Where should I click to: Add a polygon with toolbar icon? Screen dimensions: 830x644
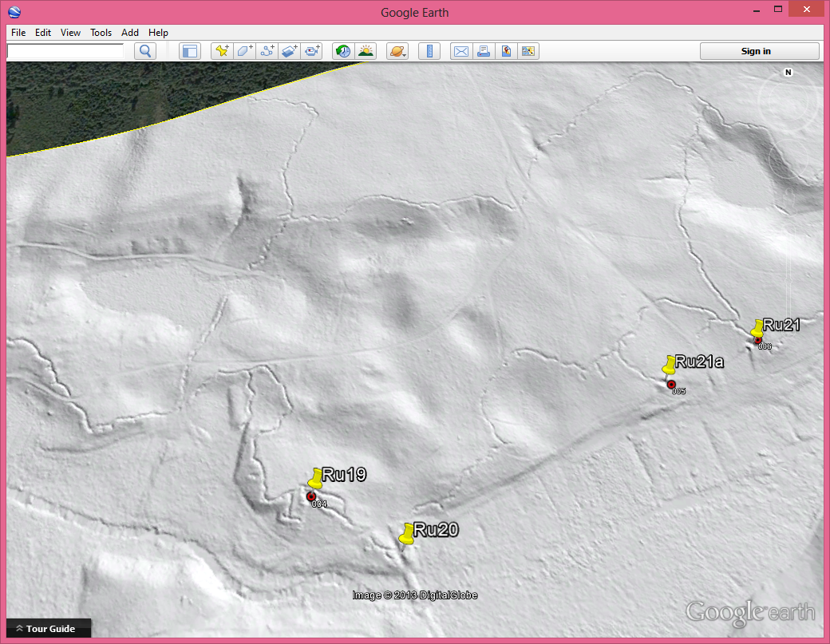click(244, 51)
